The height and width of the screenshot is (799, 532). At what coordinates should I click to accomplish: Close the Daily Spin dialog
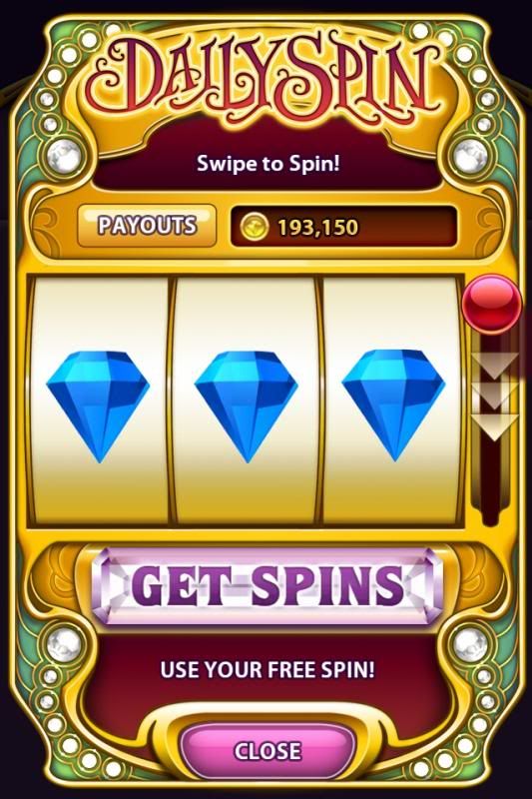click(x=267, y=751)
